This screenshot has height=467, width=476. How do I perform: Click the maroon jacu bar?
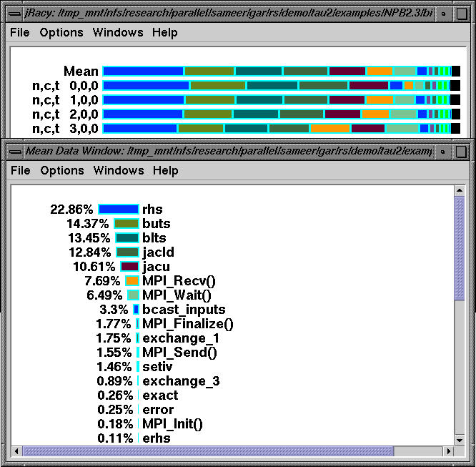129,266
